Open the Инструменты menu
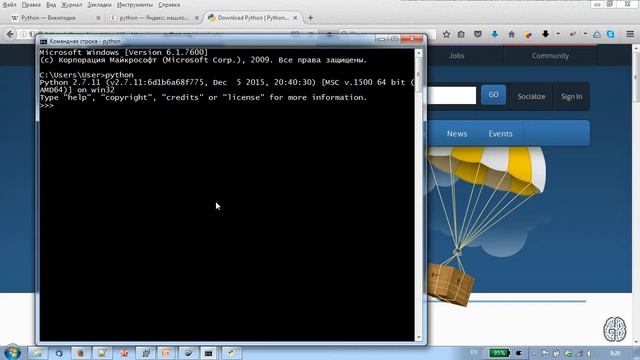 click(135, 5)
